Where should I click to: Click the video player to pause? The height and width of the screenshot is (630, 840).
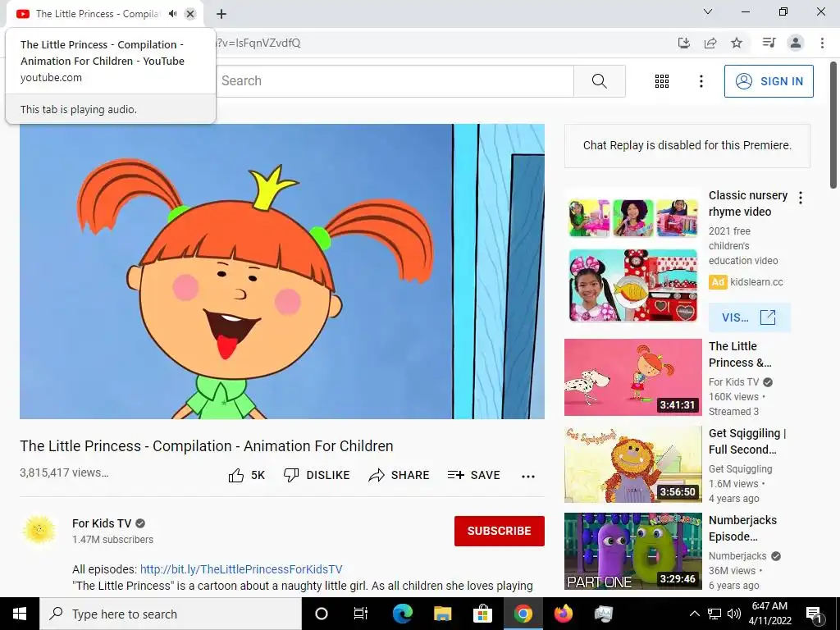pos(282,271)
